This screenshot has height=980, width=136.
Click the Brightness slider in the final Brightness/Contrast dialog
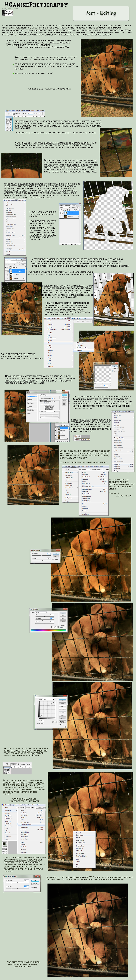tap(18, 883)
